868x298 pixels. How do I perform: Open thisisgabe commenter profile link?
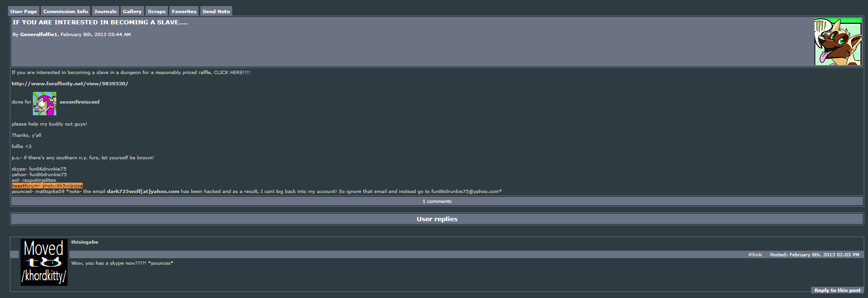point(85,242)
